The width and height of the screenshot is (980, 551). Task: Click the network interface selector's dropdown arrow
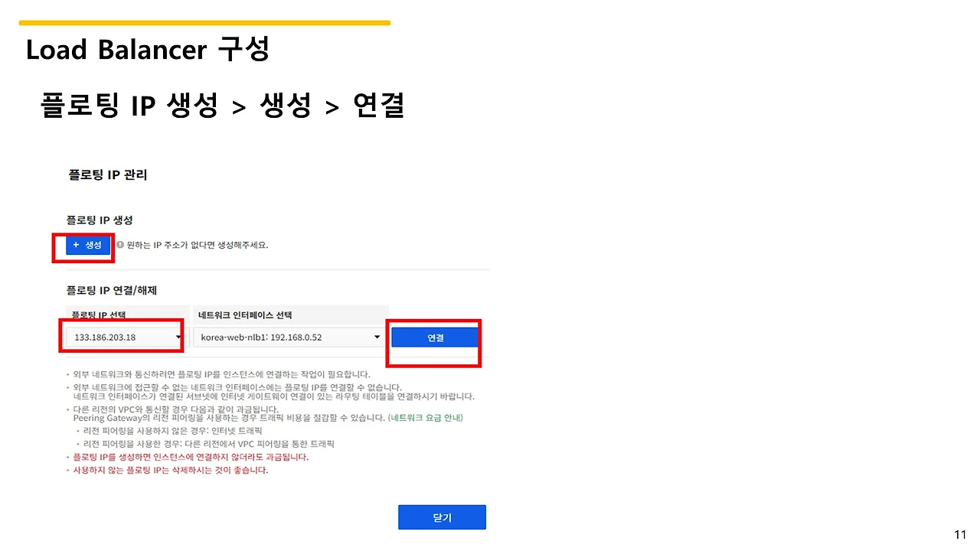[x=376, y=337]
